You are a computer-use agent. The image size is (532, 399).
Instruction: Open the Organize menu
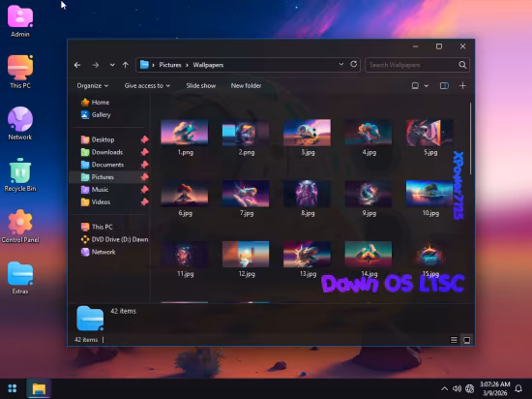(x=92, y=85)
